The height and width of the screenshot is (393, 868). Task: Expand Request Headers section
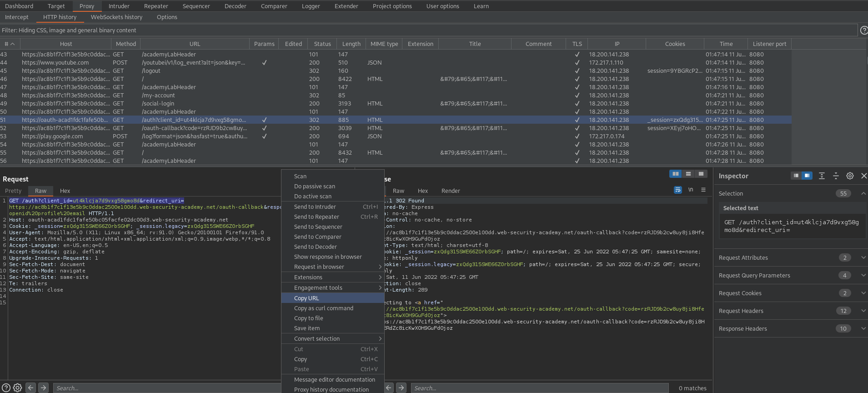pos(863,311)
